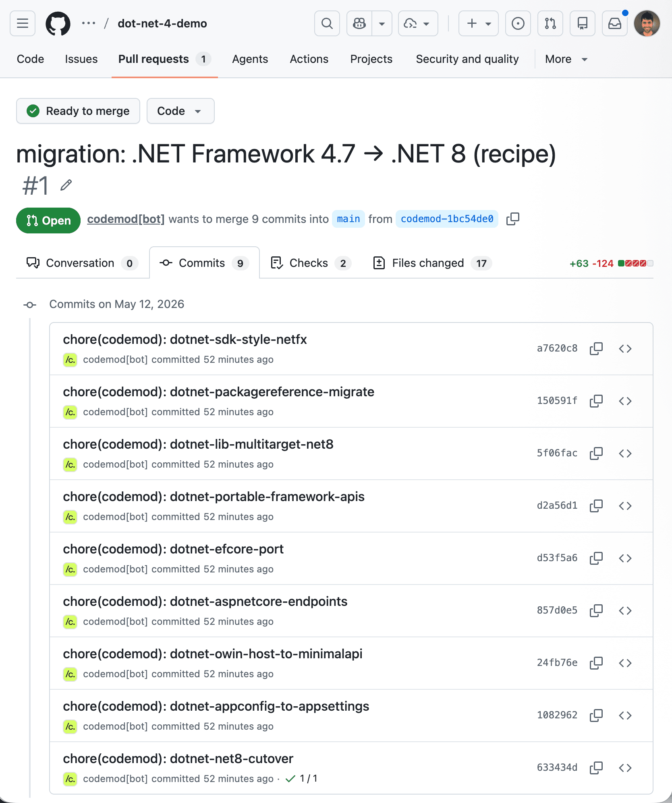Screen dimensions: 672x803
Task: Browse repository at commit 24fb76e
Action: point(625,663)
